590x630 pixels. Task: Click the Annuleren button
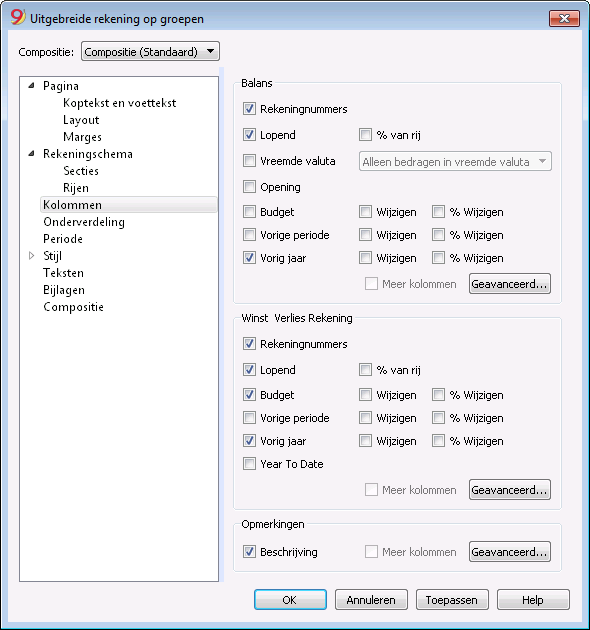(371, 599)
